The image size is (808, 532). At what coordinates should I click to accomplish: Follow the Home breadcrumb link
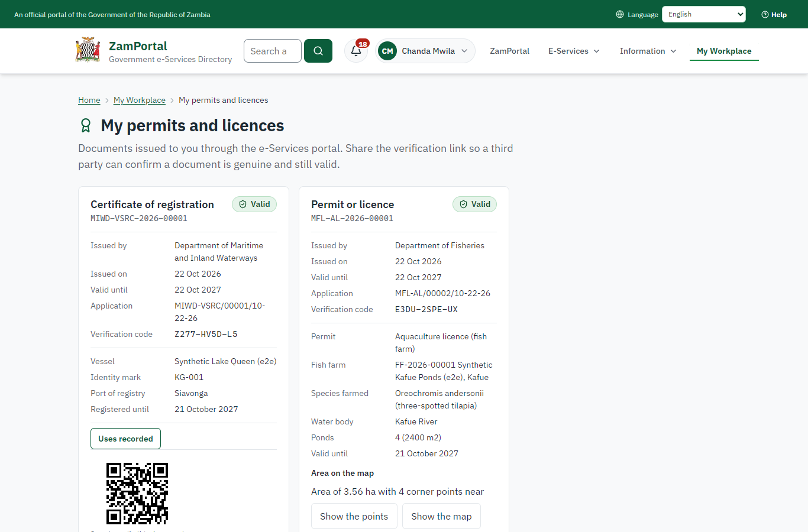pos(89,100)
